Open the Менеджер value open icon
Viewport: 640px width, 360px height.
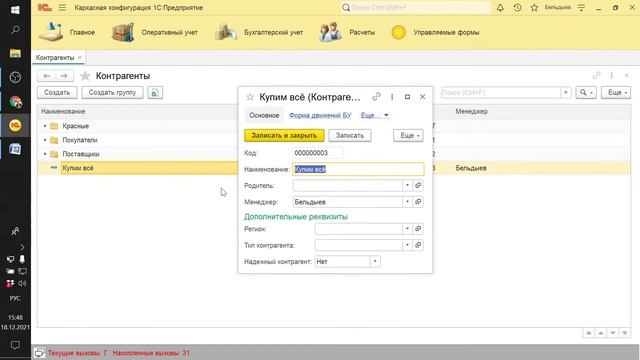pyautogui.click(x=418, y=202)
